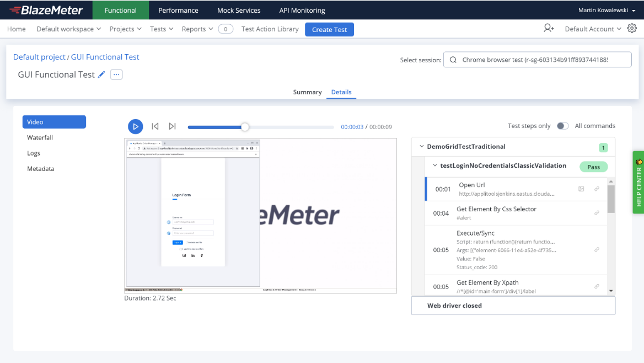Screen dimensions: 644x363
Task: Open Martin Kowalewski user menu
Action: pyautogui.click(x=607, y=10)
